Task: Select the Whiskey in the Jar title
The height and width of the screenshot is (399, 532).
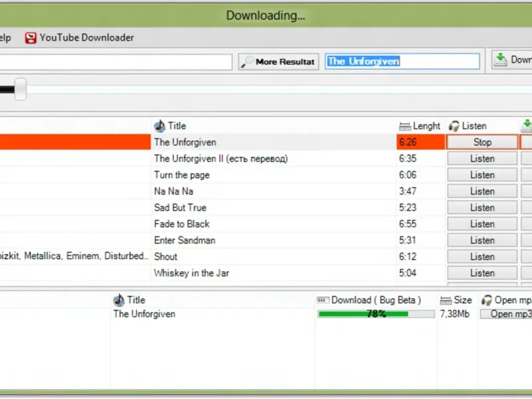Action: coord(192,273)
